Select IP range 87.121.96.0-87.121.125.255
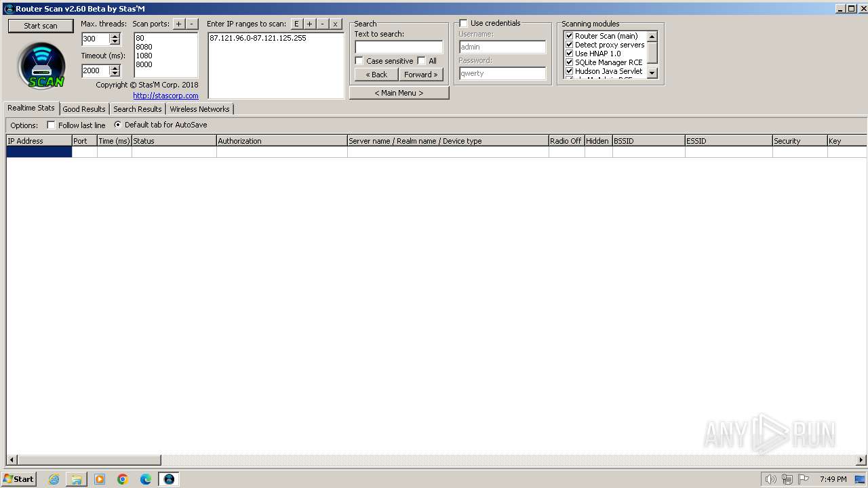 coord(258,38)
